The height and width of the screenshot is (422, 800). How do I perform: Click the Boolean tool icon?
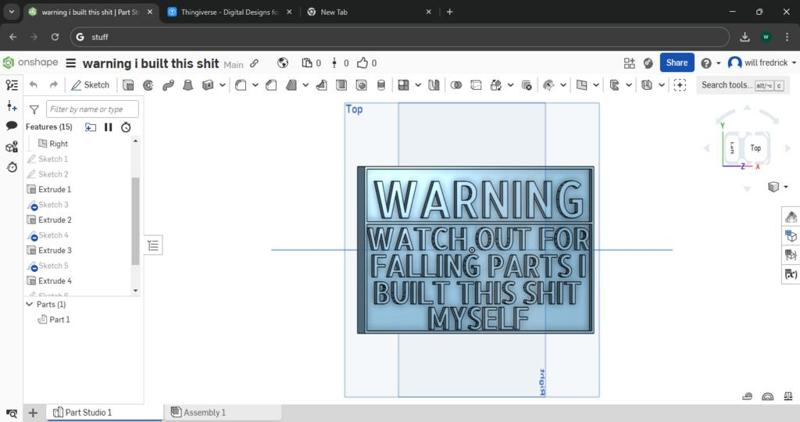[456, 85]
